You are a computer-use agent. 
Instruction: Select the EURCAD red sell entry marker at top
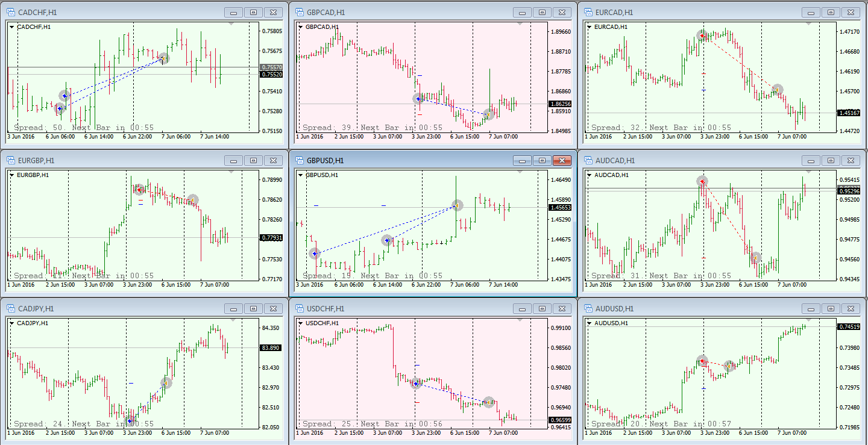coord(702,36)
